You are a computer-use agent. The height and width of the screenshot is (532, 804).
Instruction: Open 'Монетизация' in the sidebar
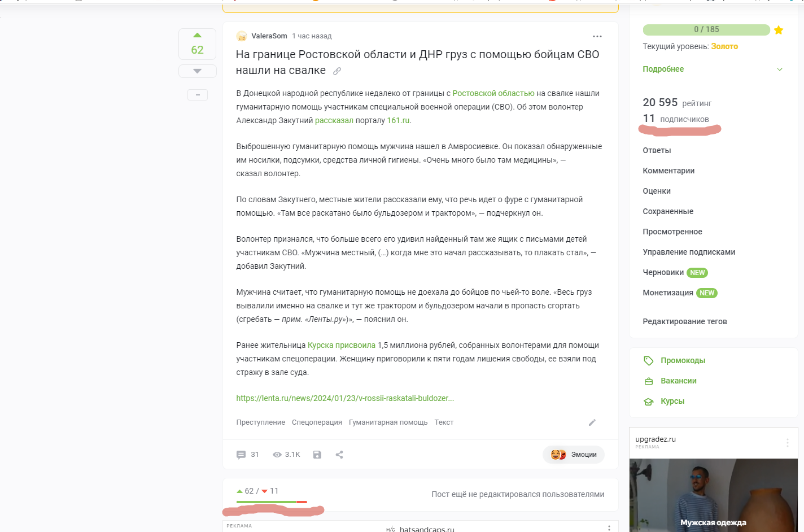[x=668, y=293]
